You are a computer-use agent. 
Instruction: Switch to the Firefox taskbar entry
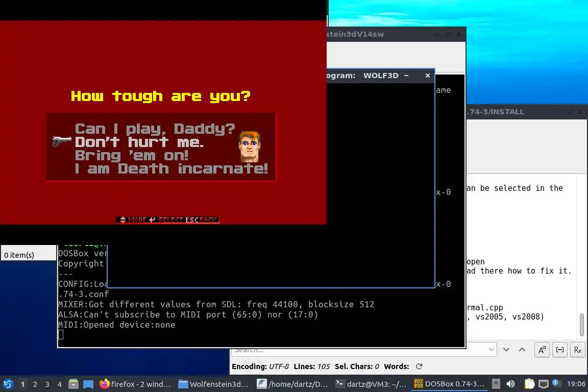135,384
